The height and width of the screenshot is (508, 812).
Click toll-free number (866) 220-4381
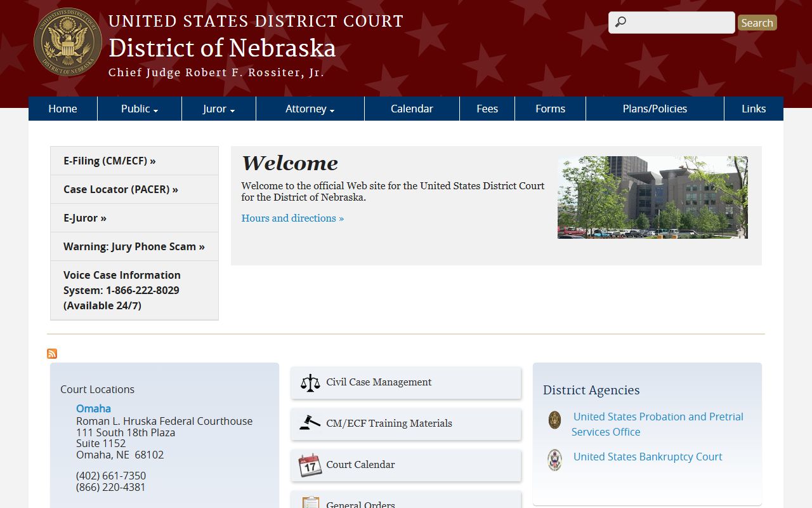pos(111,487)
